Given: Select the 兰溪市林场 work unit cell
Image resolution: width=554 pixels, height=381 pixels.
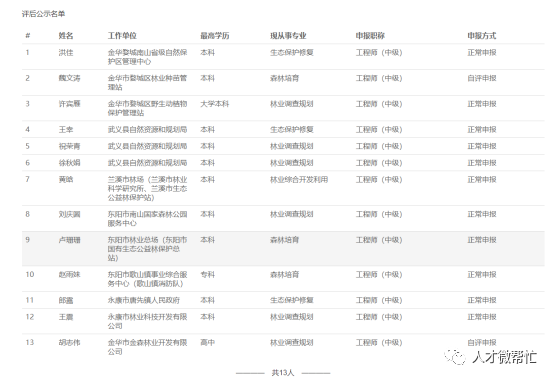Looking at the screenshot, I should 147,188.
